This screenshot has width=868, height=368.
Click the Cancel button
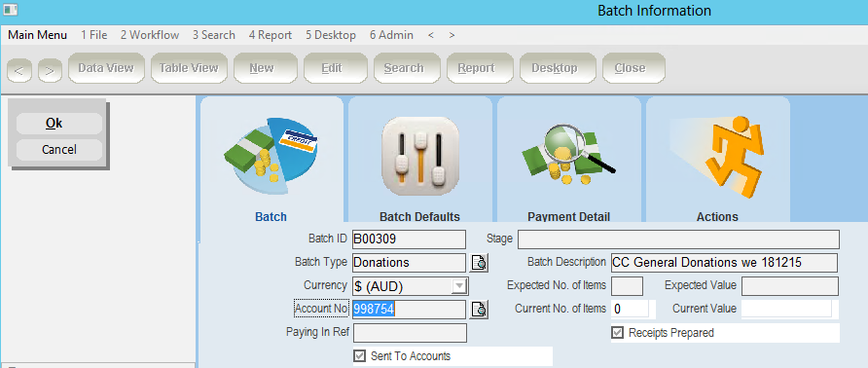click(x=59, y=150)
